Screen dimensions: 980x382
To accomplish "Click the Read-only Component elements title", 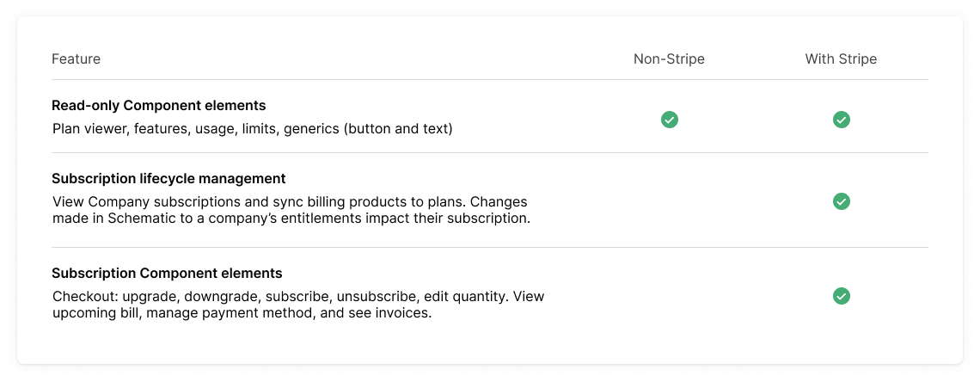I will [158, 106].
